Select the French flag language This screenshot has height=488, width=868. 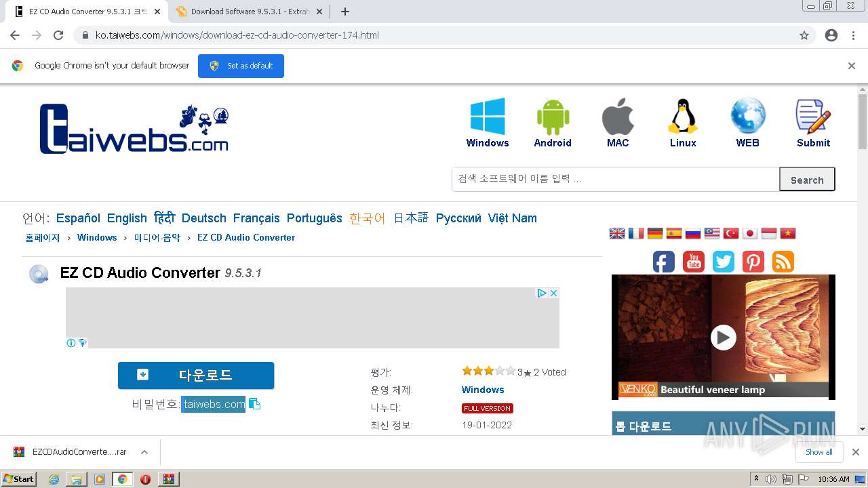pos(636,233)
